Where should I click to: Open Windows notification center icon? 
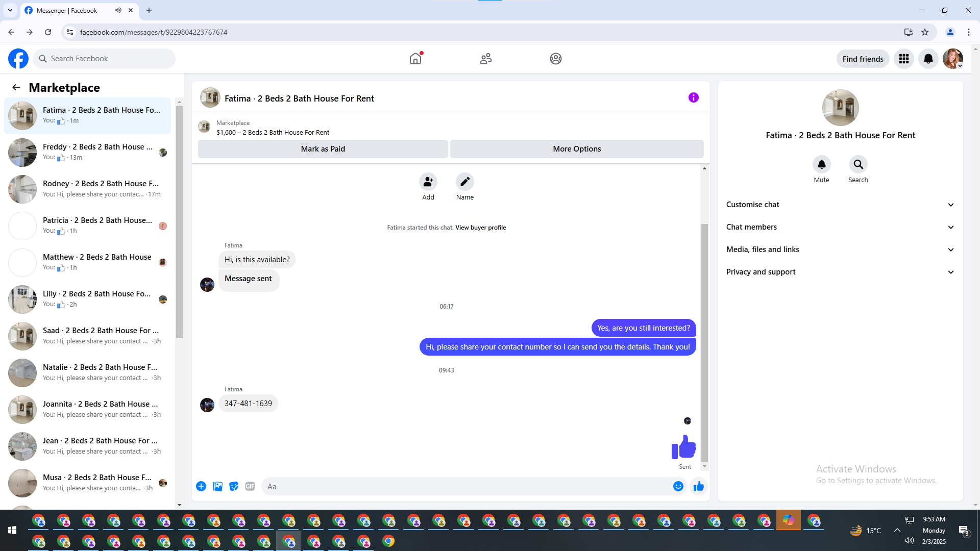964,531
